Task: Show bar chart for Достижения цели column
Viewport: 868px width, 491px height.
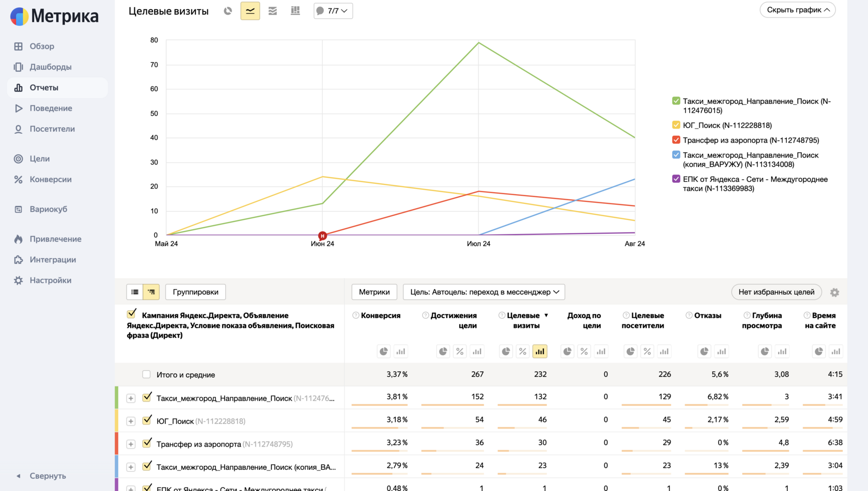Action: tap(477, 352)
